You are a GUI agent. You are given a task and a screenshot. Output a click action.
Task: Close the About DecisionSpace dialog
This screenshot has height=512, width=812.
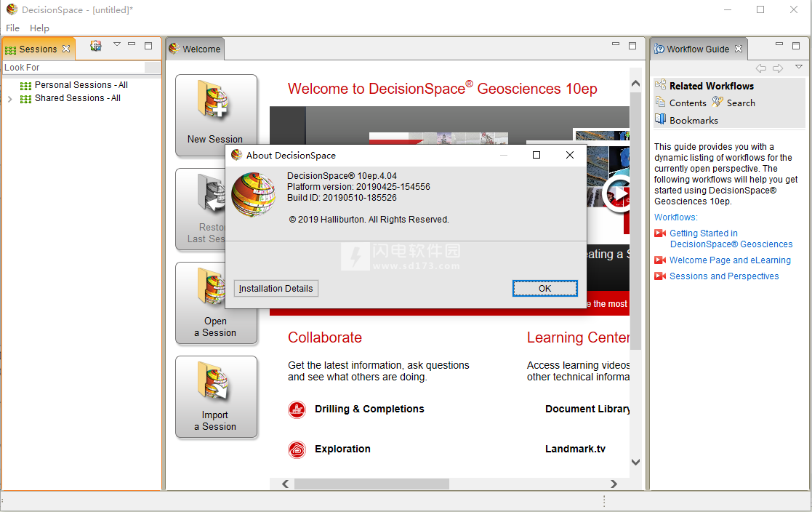(570, 155)
